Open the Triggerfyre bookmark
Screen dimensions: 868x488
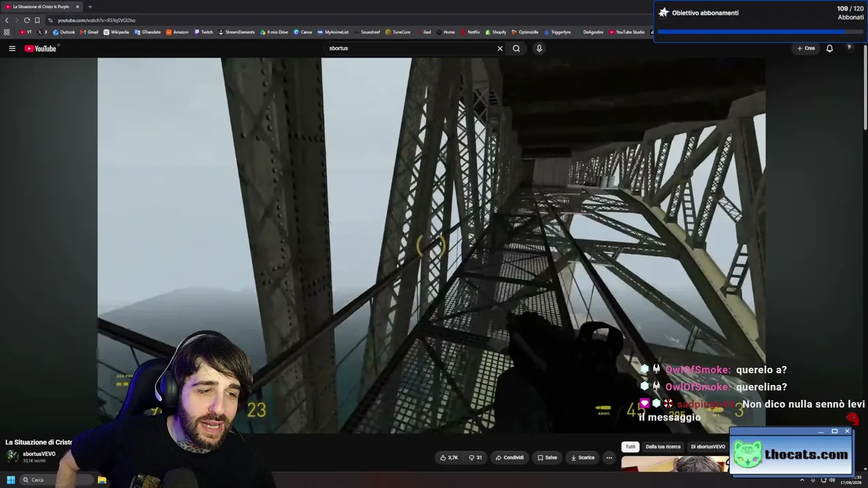(x=557, y=32)
